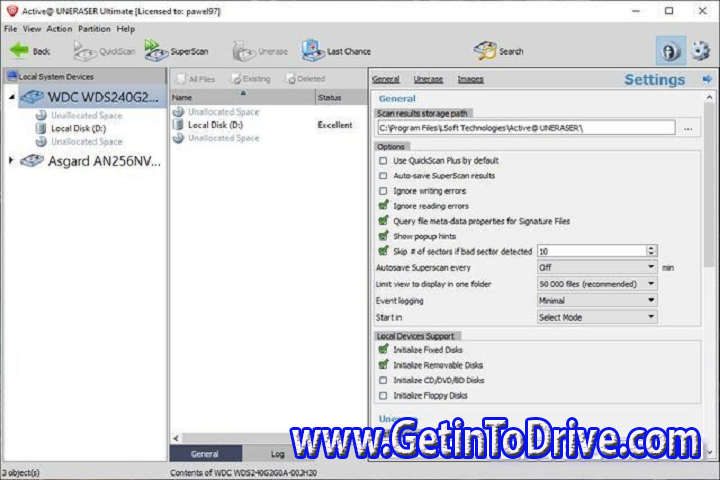Uncheck Ignore reading errors
720x480 pixels.
(x=383, y=206)
